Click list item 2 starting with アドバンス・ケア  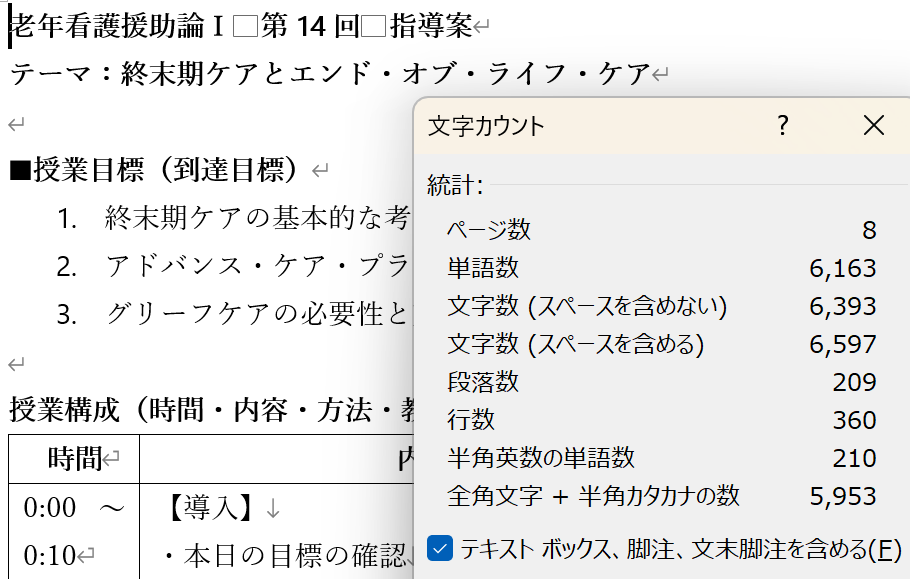tap(257, 266)
